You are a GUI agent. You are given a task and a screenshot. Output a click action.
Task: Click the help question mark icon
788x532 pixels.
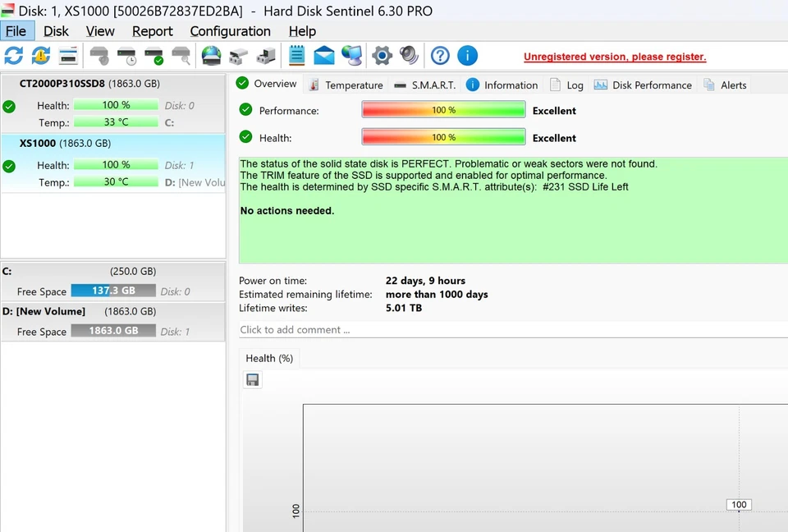(440, 55)
